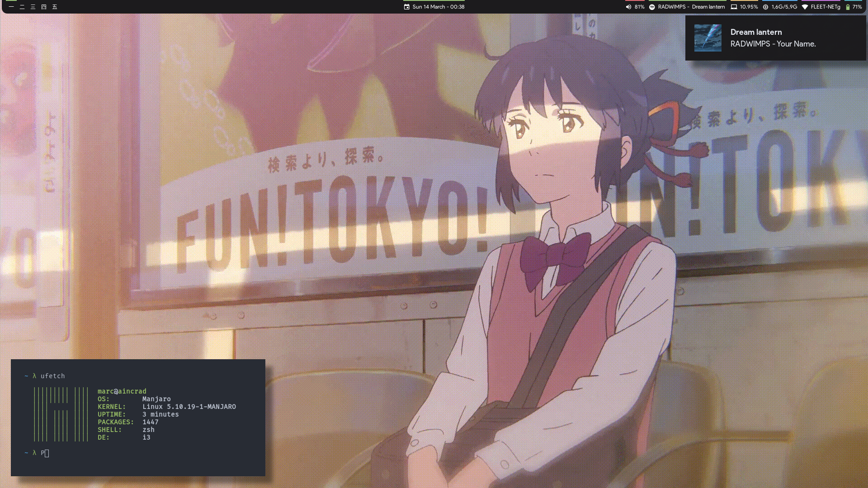Click the 1,6G/5,9G memory usage text
868x488 pixels.
tap(784, 7)
